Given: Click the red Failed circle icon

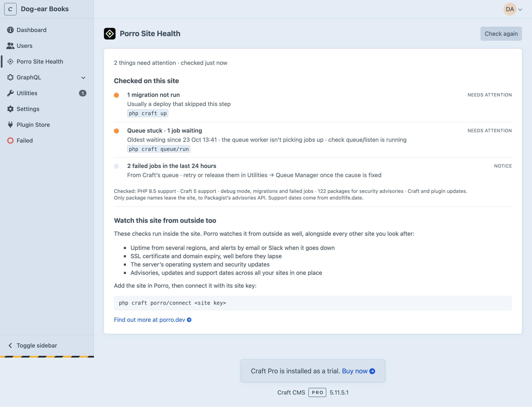Looking at the screenshot, I should (10, 141).
